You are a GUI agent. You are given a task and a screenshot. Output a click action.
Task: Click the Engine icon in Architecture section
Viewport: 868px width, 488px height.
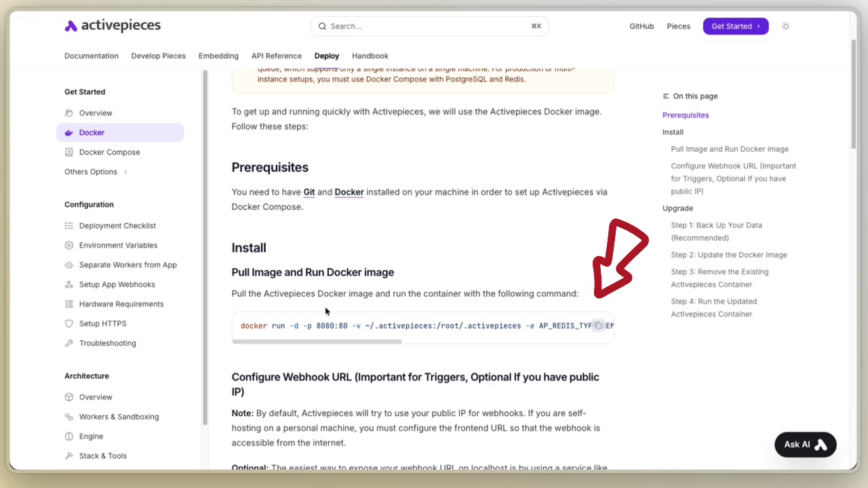68,436
